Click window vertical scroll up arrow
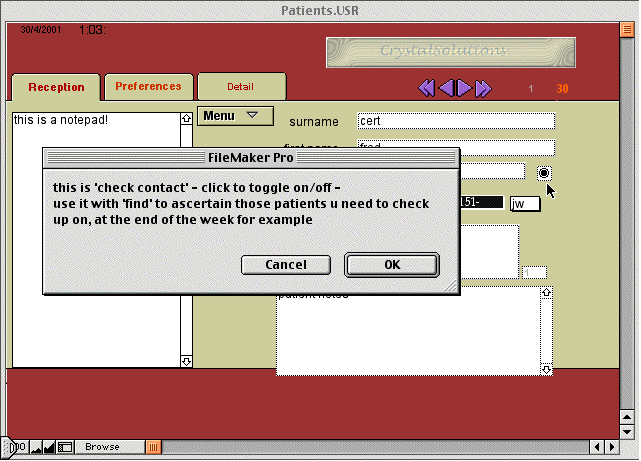Viewport: 641px width, 461px height. pyautogui.click(x=627, y=417)
